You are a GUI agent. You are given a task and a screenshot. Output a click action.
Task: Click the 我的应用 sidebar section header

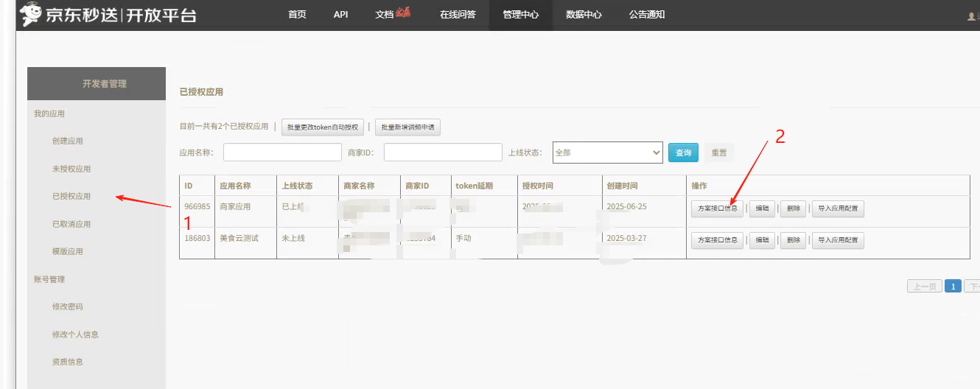coord(49,113)
